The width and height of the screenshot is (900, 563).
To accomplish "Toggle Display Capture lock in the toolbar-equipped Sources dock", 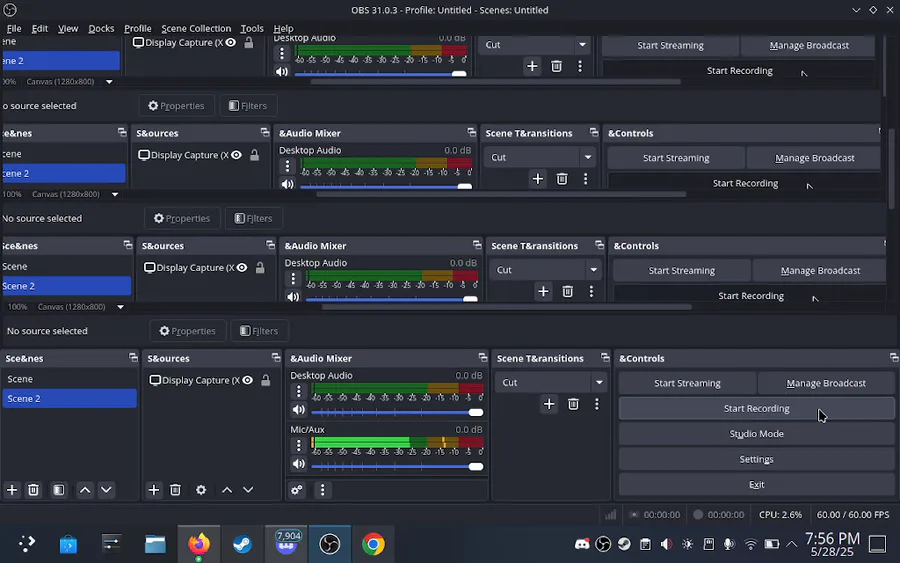I will [266, 380].
